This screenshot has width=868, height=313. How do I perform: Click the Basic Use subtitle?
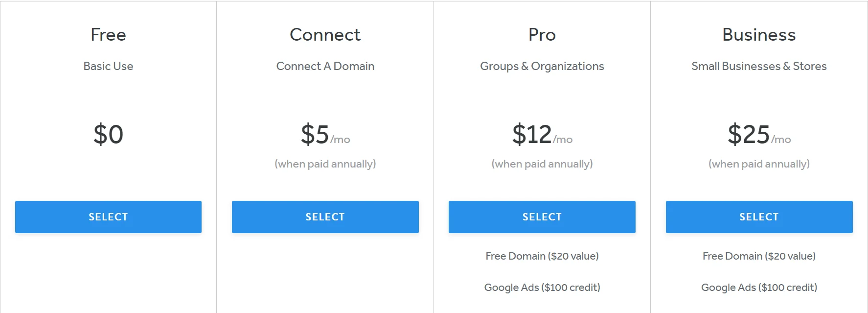[108, 66]
